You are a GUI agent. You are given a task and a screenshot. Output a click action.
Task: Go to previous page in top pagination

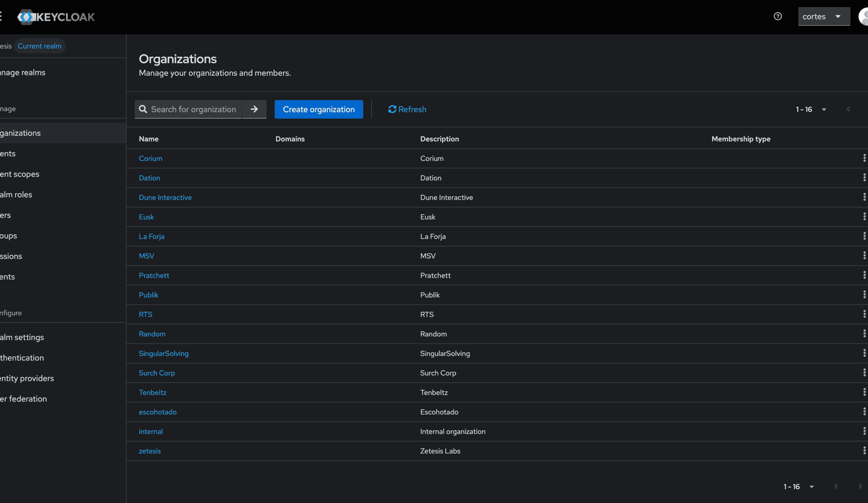tap(848, 109)
